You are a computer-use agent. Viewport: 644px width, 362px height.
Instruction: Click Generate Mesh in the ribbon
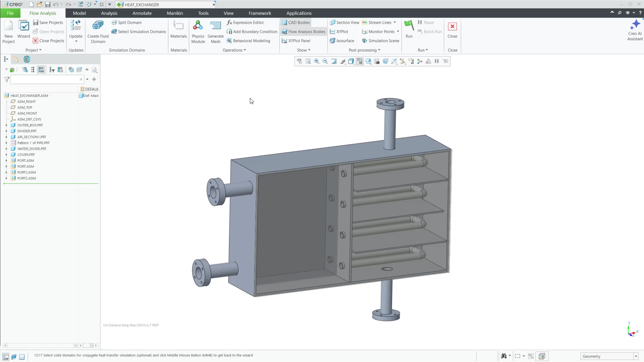click(x=216, y=32)
